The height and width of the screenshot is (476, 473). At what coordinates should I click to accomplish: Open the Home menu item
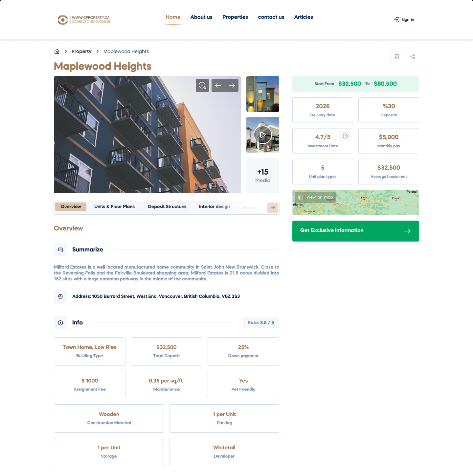click(173, 17)
